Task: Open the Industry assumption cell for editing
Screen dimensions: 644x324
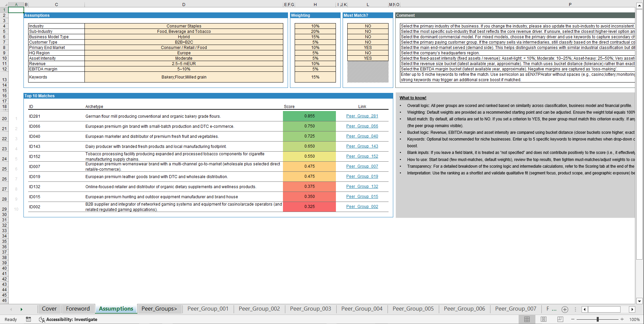Action: point(184,26)
